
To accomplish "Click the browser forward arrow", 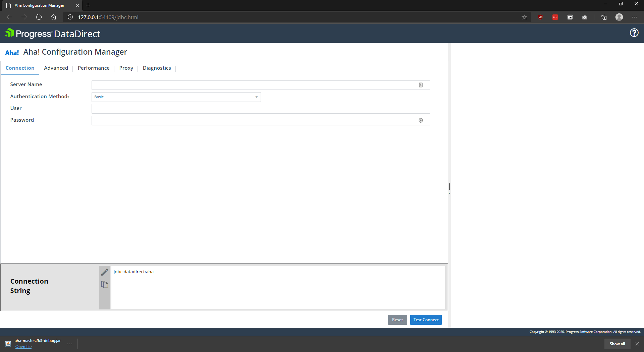I will pos(24,17).
